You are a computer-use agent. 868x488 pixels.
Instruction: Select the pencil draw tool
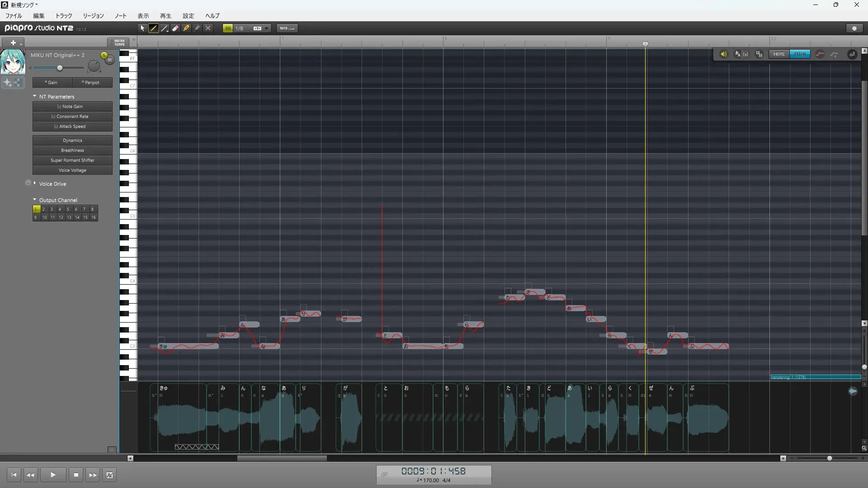[x=154, y=28]
